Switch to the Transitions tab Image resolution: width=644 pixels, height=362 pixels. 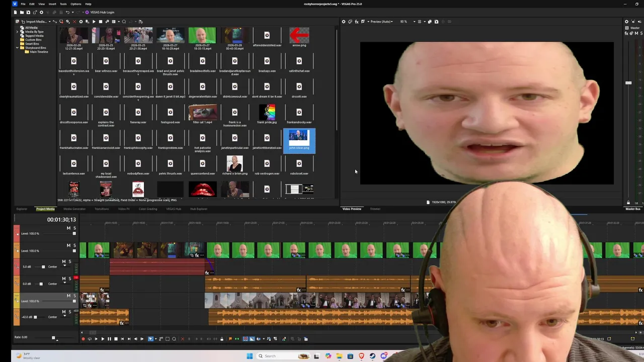click(x=102, y=209)
